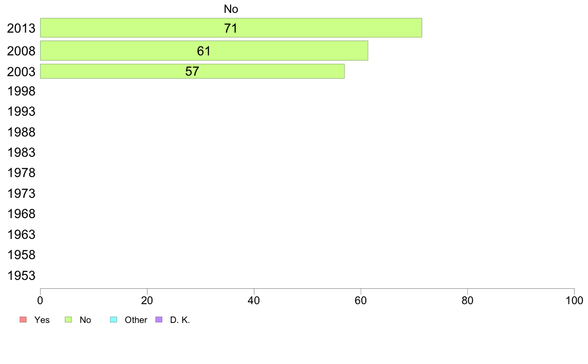Click the 'Other' legend text

coord(136,320)
